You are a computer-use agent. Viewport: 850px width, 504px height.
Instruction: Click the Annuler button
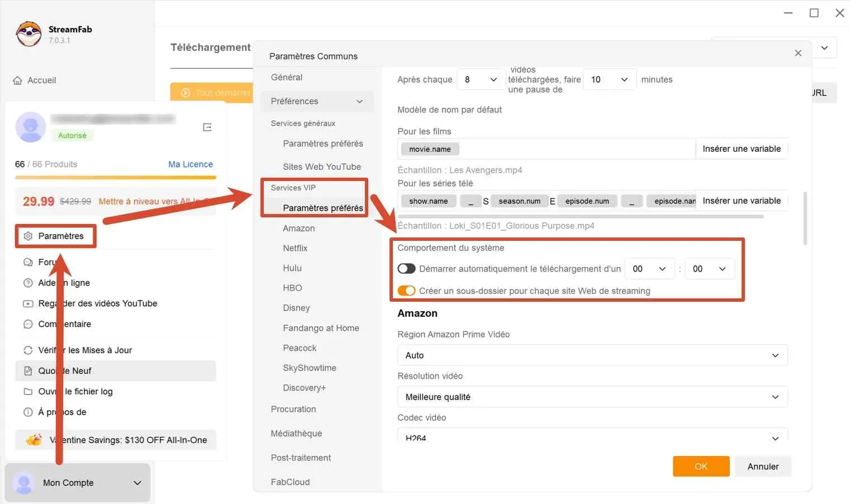click(x=763, y=466)
